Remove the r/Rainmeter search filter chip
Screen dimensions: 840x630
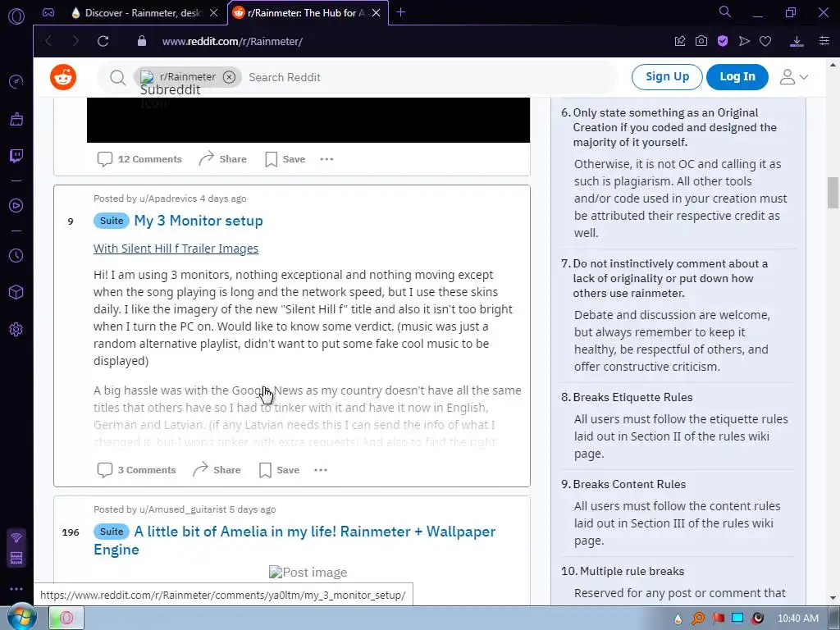(230, 77)
